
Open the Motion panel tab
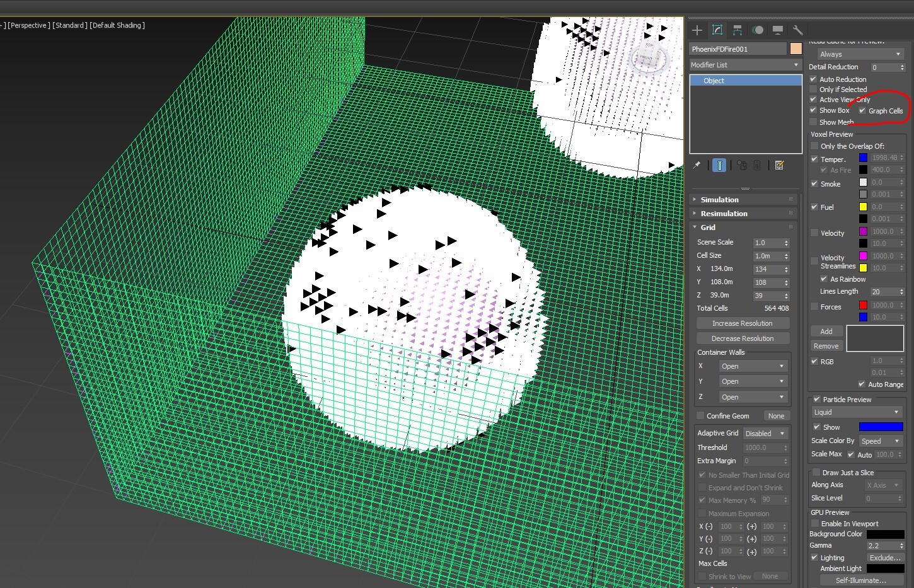(758, 30)
